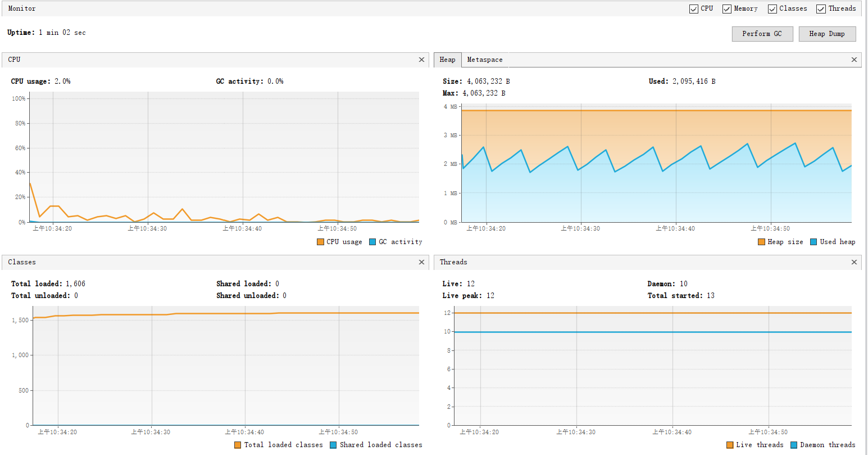Click the Perform GC button

click(x=762, y=34)
